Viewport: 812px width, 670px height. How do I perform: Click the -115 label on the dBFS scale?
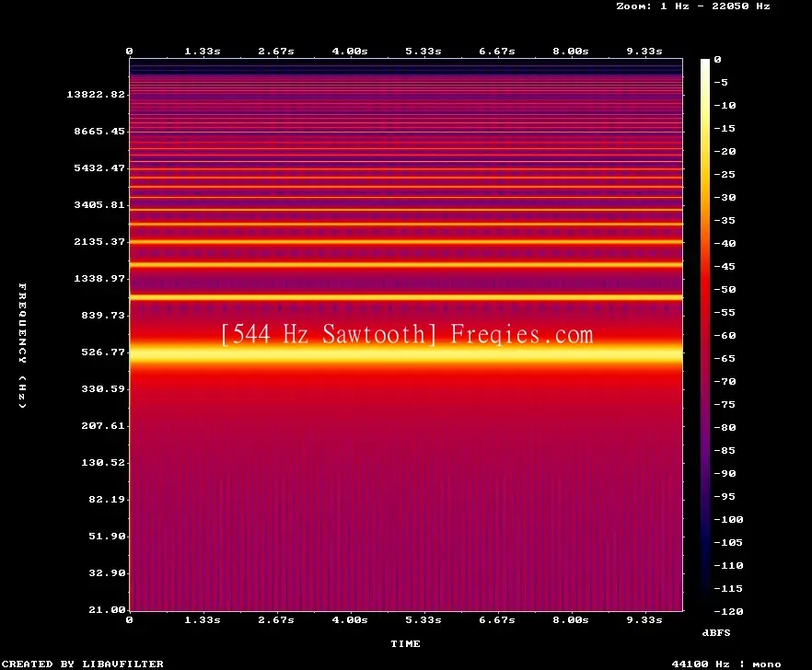pos(728,589)
